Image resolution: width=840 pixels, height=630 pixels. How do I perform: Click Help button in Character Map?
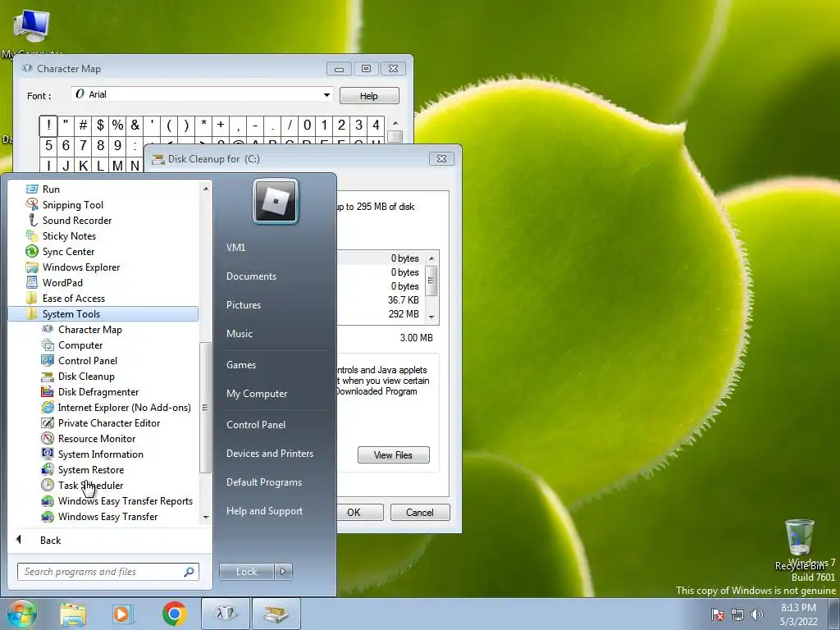pyautogui.click(x=368, y=96)
